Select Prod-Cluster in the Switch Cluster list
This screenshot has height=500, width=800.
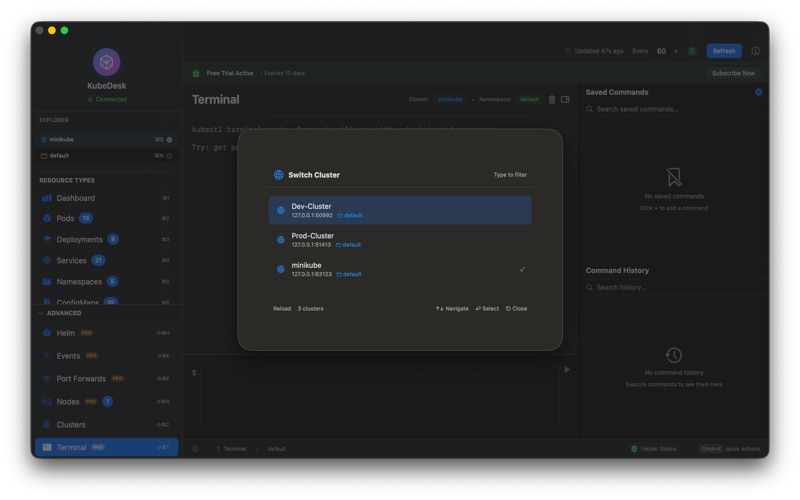click(x=400, y=240)
